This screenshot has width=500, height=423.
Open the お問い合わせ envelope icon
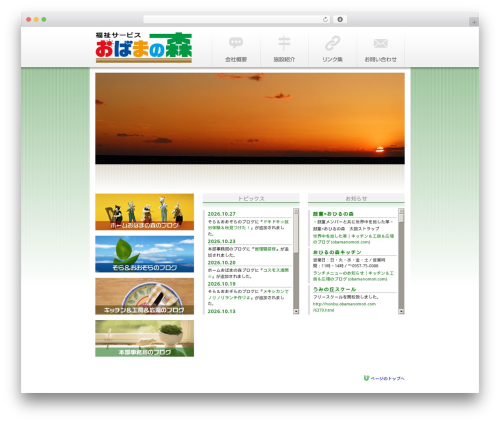tap(380, 43)
